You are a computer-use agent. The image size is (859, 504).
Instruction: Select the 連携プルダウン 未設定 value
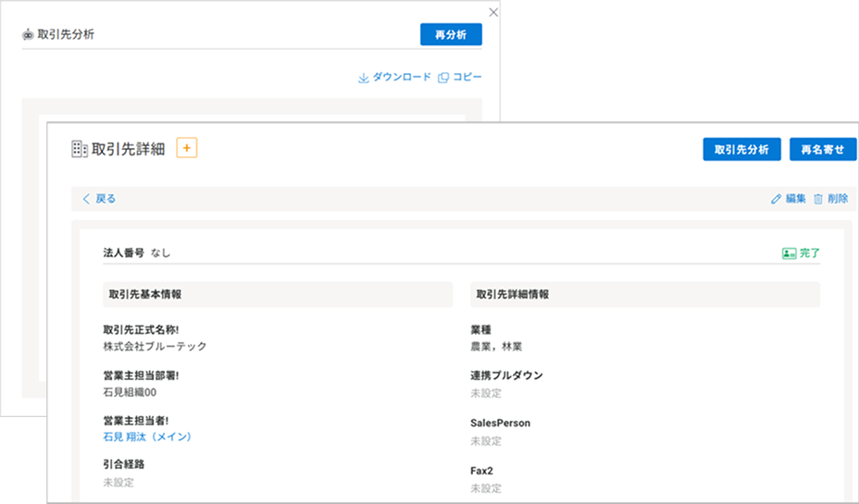(x=486, y=393)
